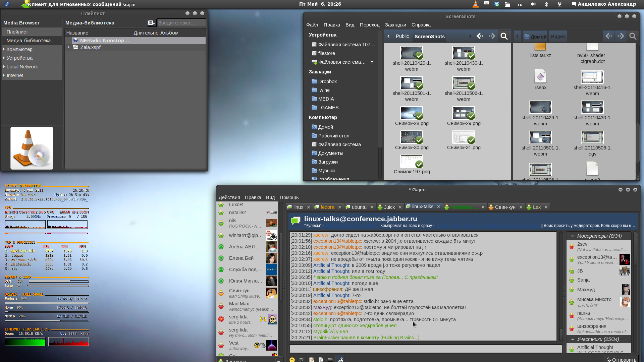644x362 pixels.
Task: Eject the Файловая система volume
Action: 372,62
